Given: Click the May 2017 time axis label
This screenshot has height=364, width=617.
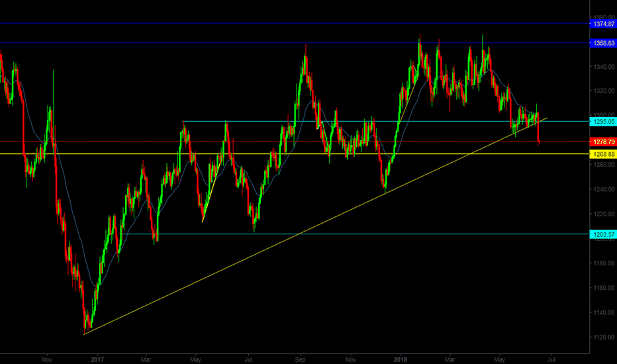Looking at the screenshot, I should pyautogui.click(x=195, y=359).
